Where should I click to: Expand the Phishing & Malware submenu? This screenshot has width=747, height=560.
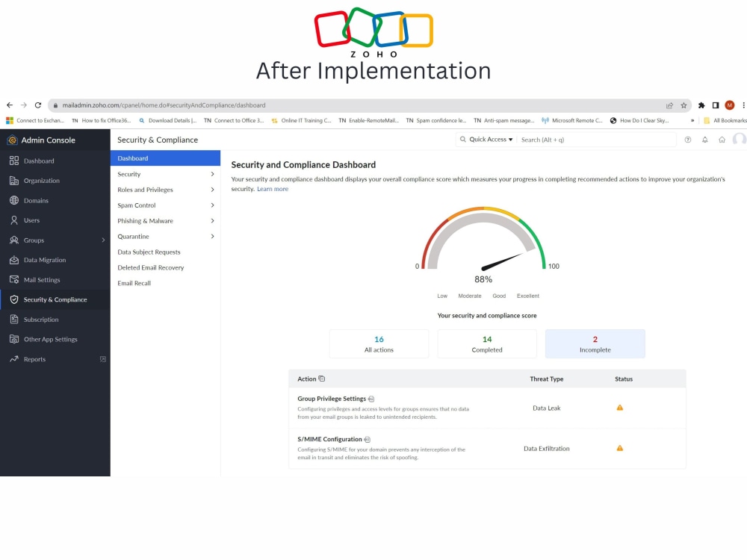[145, 220]
